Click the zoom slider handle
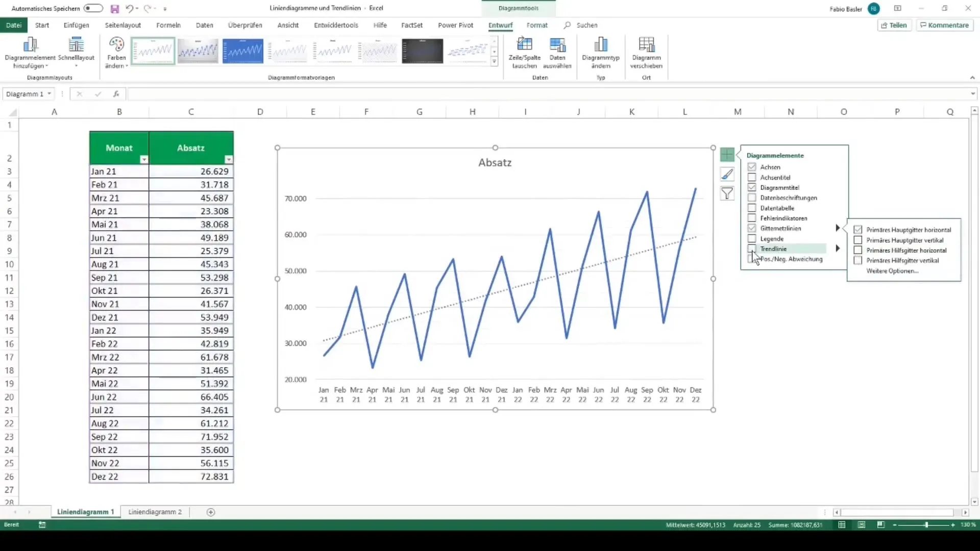Viewport: 980px width, 551px height. click(926, 525)
